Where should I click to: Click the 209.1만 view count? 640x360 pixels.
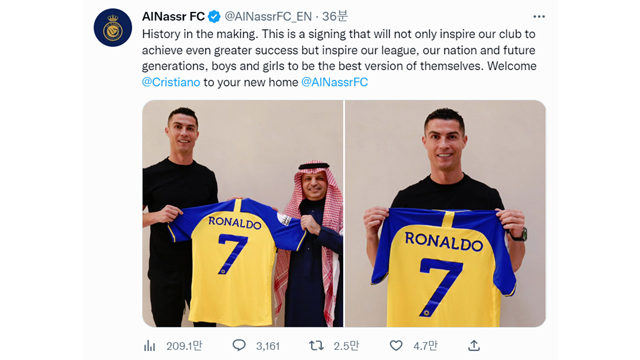[184, 346]
